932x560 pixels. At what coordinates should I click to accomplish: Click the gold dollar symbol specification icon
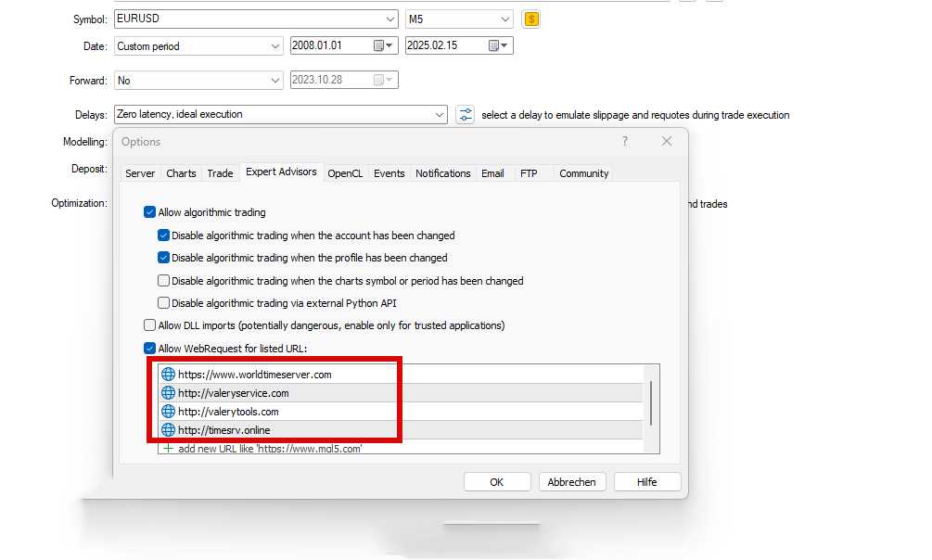point(530,19)
